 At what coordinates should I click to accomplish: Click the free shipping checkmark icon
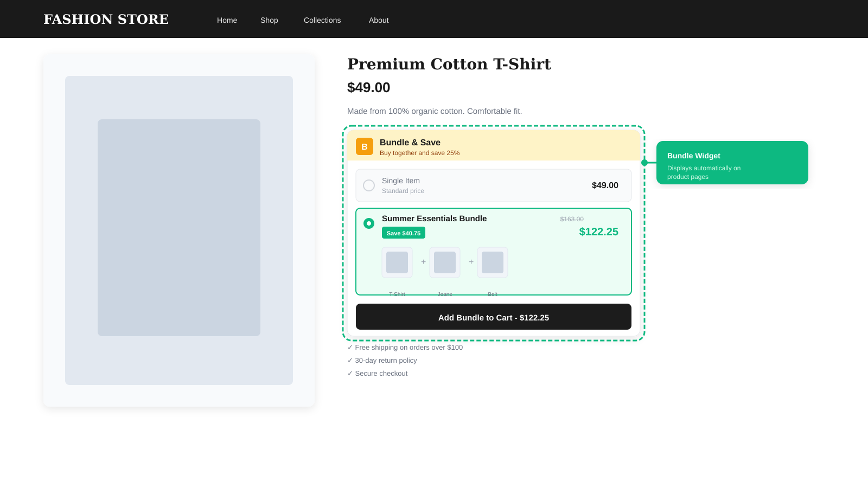(x=350, y=347)
